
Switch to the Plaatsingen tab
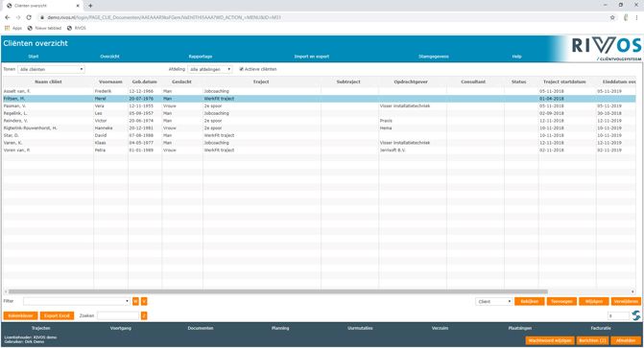point(520,328)
